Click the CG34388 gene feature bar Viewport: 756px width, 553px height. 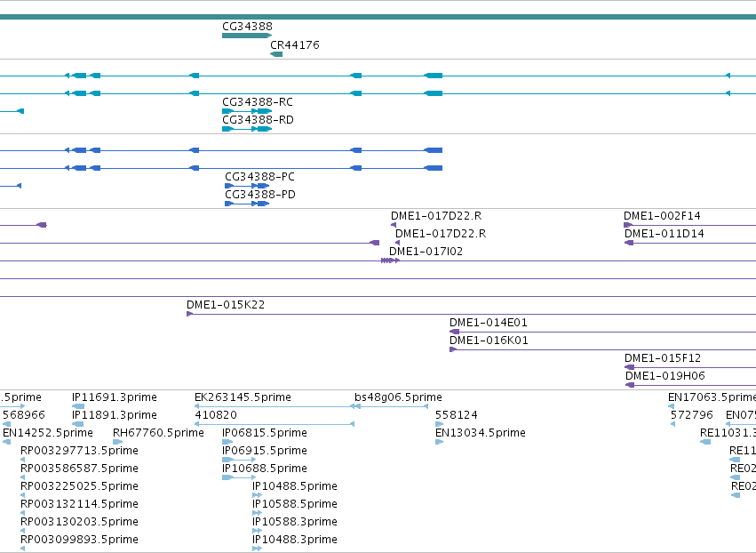click(247, 36)
